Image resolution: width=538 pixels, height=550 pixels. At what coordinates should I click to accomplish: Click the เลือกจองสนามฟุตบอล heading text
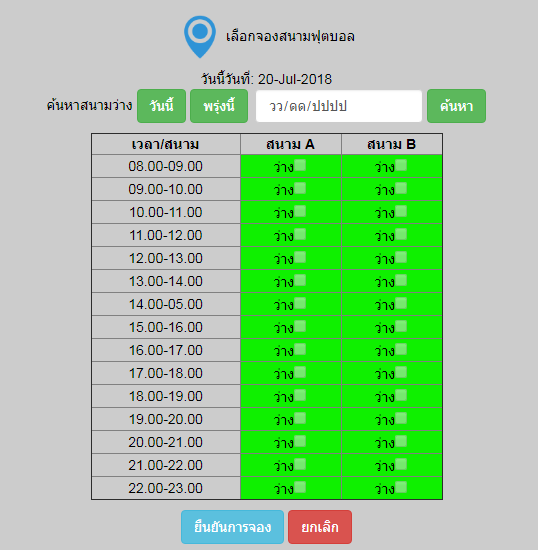pos(290,36)
